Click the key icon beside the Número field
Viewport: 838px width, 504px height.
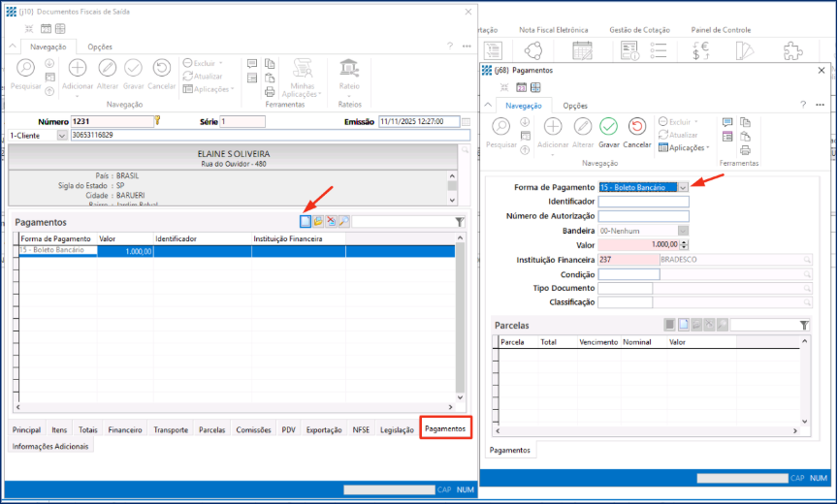pyautogui.click(x=157, y=121)
